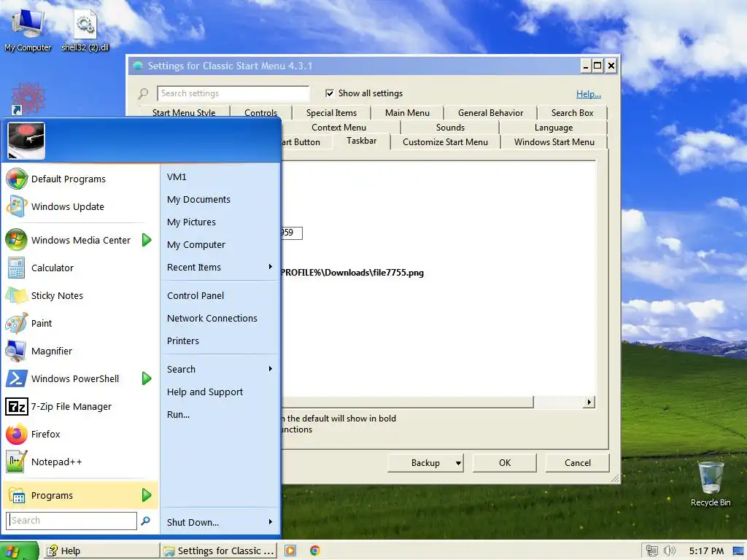The height and width of the screenshot is (560, 747).
Task: Launch the Calculator icon
Action: [x=17, y=268]
